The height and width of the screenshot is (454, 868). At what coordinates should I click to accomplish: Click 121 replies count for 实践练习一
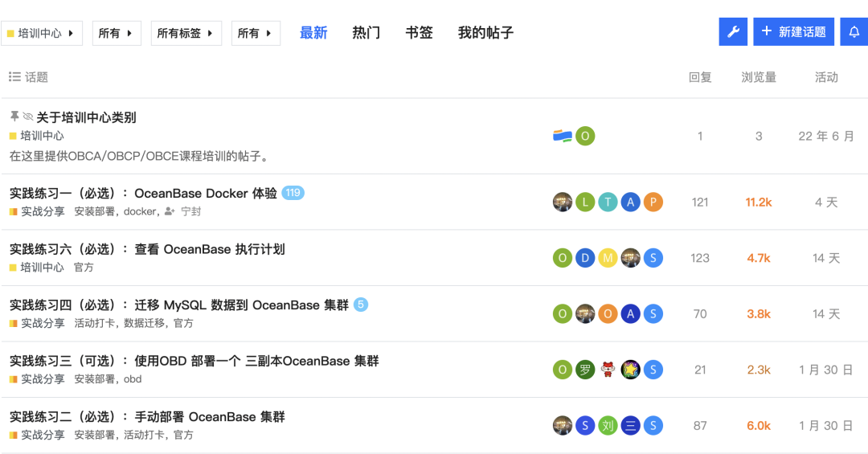point(700,202)
